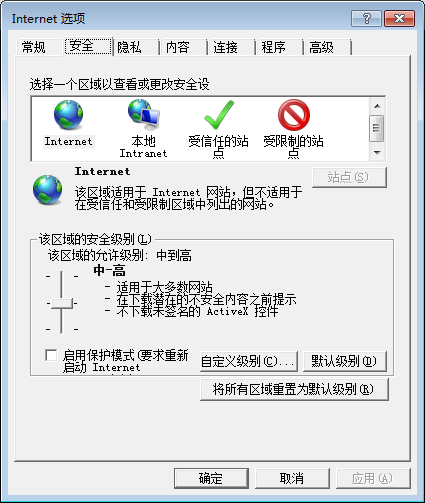
Task: Select the 受限制的站点 red prohibited icon
Action: coord(294,115)
